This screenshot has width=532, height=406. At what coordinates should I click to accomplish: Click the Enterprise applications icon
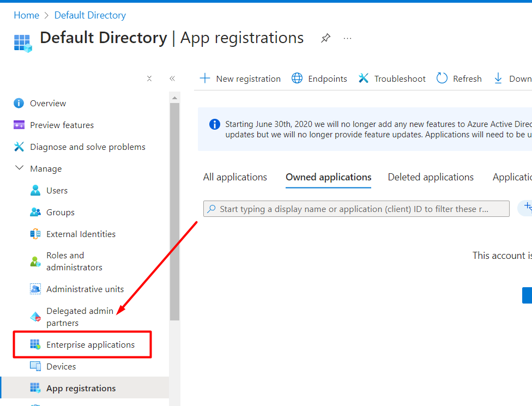tap(35, 344)
